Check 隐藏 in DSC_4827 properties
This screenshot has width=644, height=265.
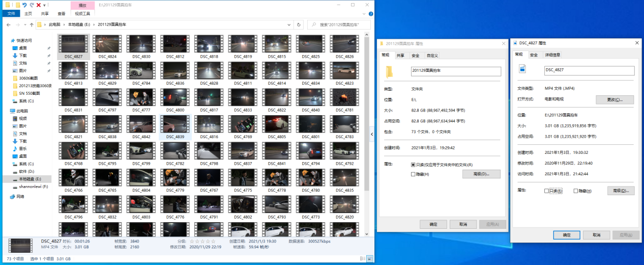(x=576, y=191)
